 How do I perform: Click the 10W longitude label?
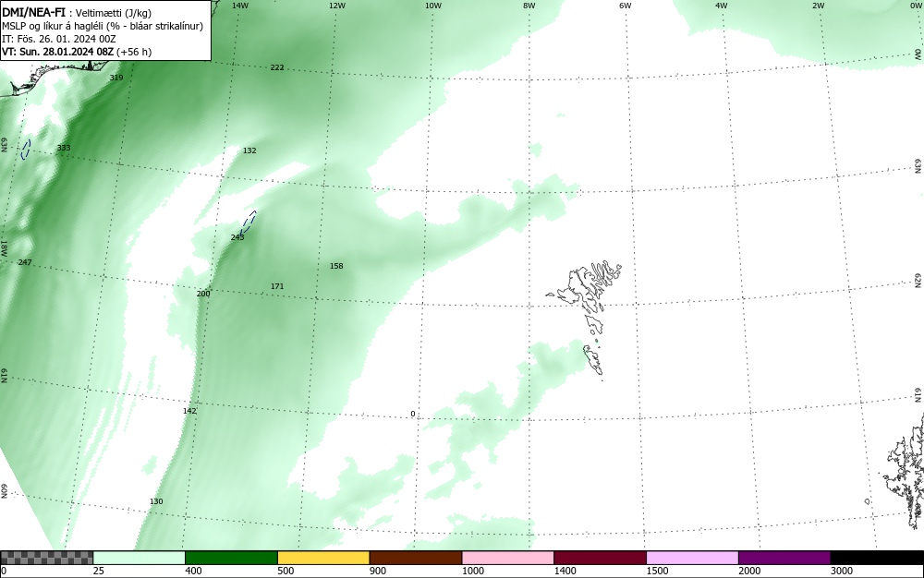433,6
